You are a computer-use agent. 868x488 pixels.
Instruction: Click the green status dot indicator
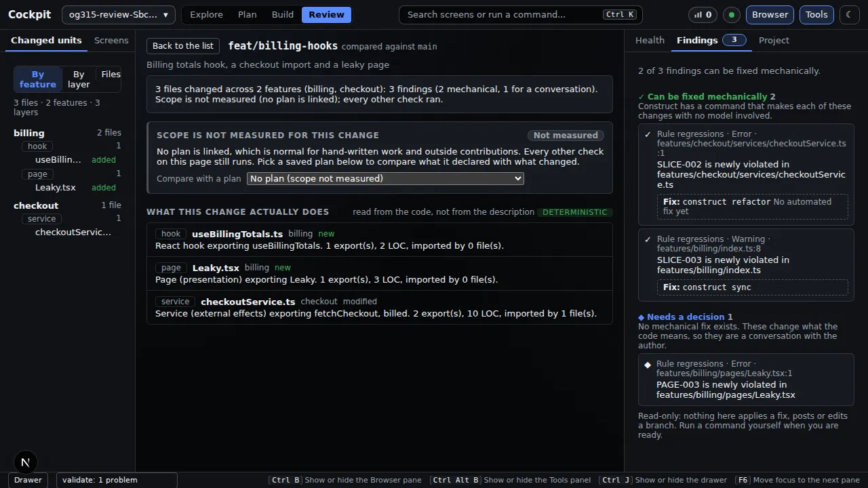(x=732, y=14)
